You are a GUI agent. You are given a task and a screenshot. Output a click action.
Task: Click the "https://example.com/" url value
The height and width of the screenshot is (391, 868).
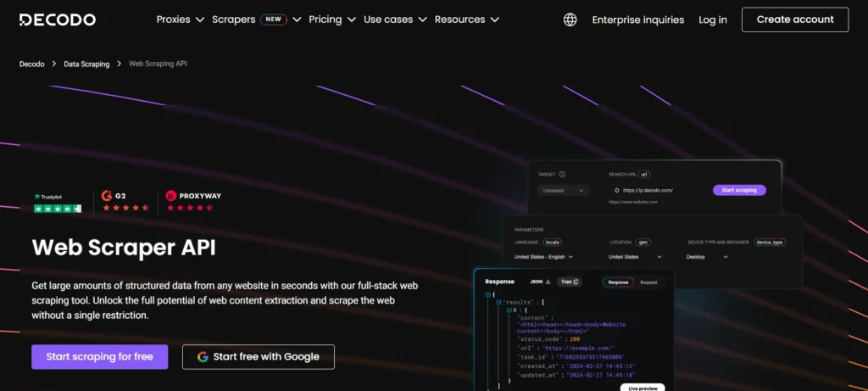[x=578, y=348]
